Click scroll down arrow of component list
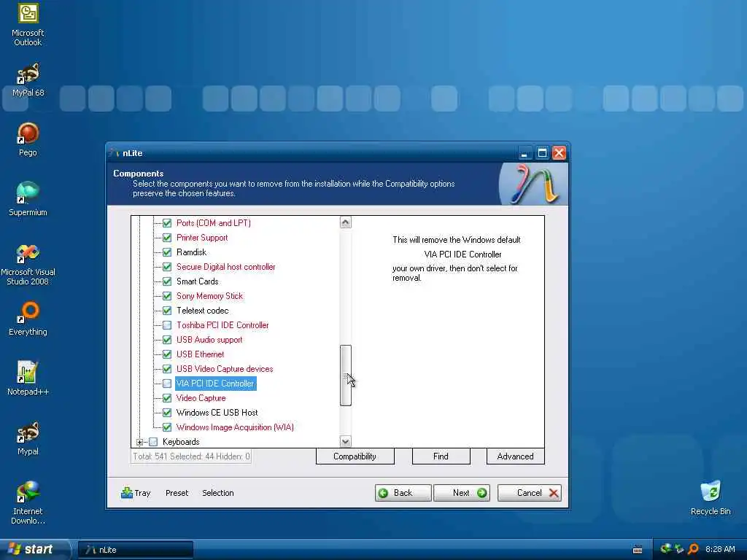 [x=345, y=441]
